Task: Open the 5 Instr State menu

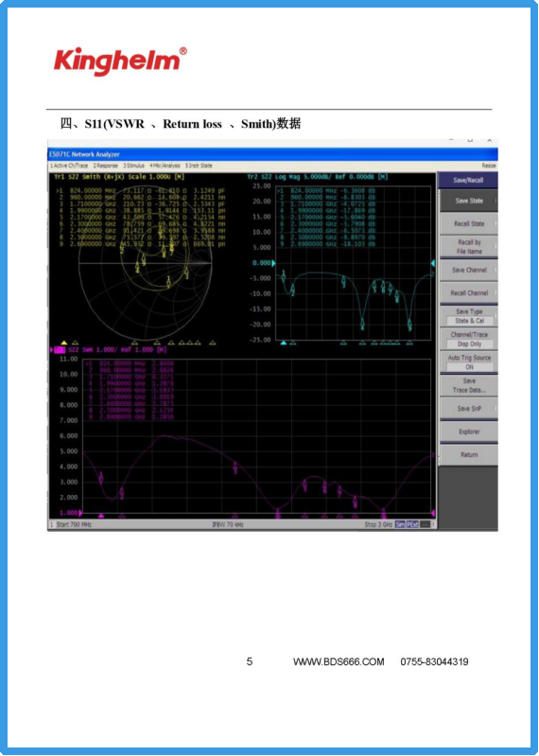Action: click(x=198, y=166)
